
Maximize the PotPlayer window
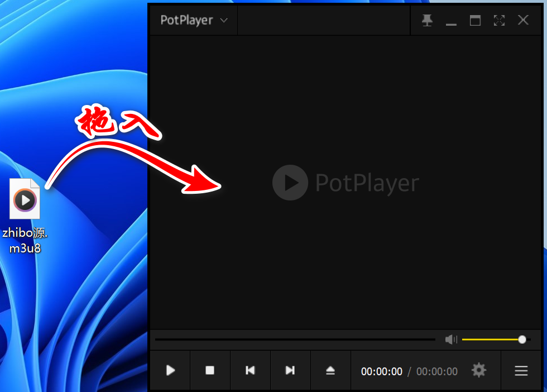[x=475, y=20]
